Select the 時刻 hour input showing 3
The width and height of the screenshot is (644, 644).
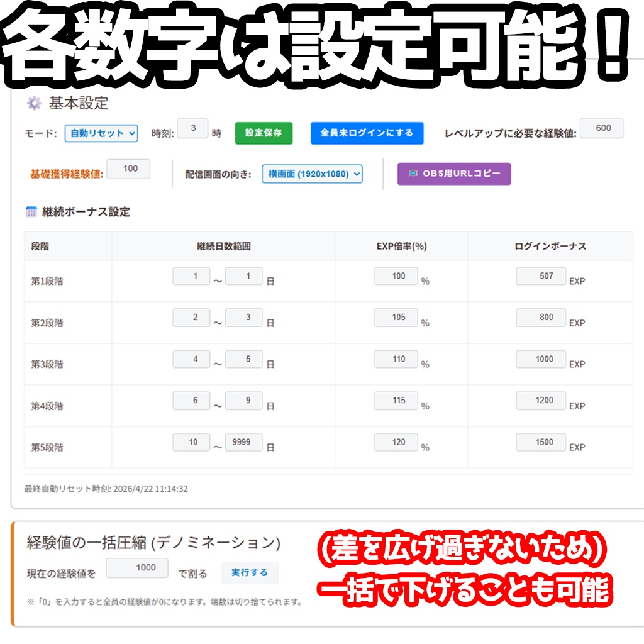pos(194,129)
